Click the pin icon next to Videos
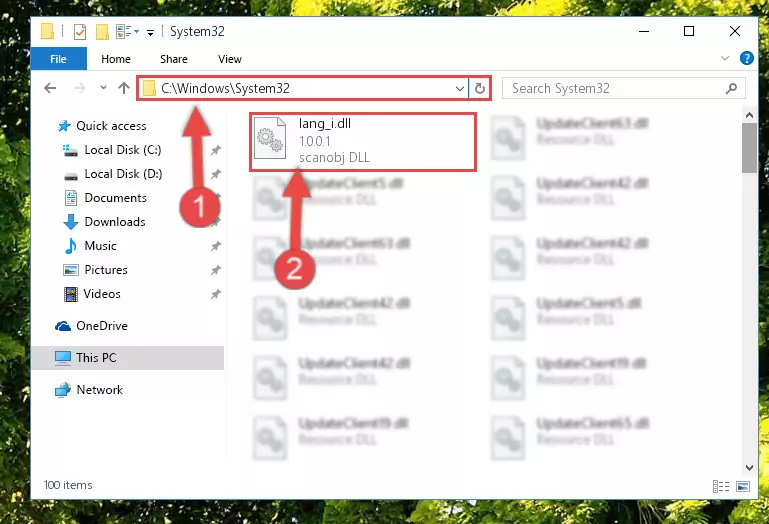This screenshot has height=524, width=769. coord(215,294)
